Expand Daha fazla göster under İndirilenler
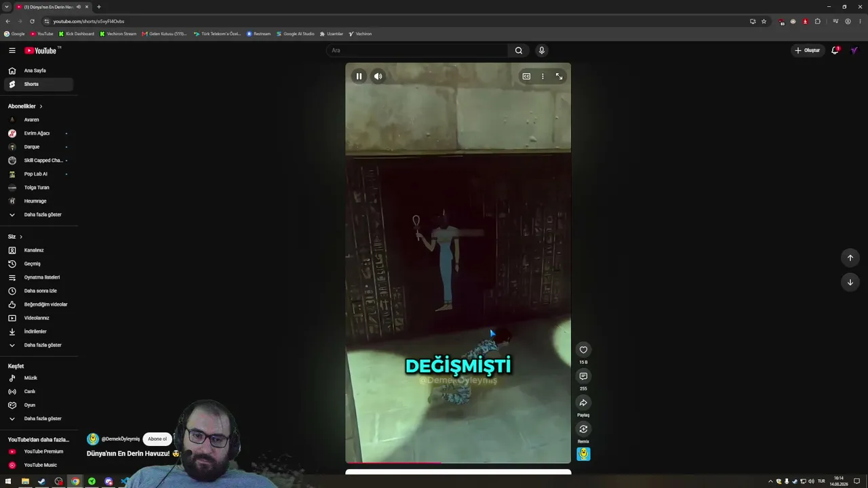The width and height of the screenshot is (868, 488). pyautogui.click(x=39, y=345)
